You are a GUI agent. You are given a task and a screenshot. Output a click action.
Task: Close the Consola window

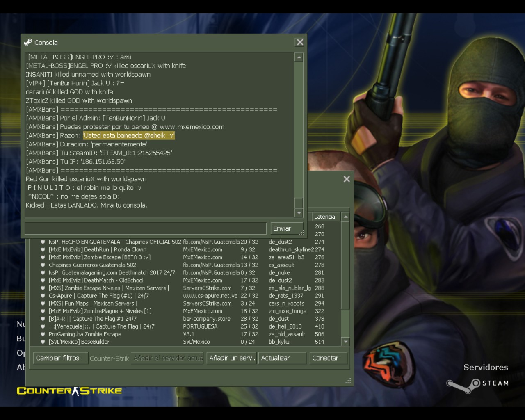click(x=300, y=42)
